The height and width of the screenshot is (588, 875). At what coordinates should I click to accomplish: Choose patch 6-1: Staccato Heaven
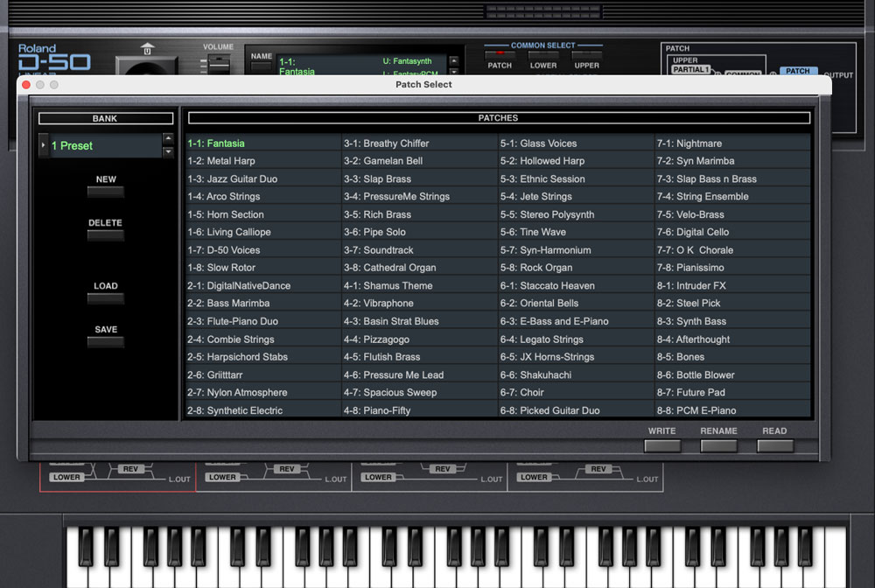(x=576, y=285)
